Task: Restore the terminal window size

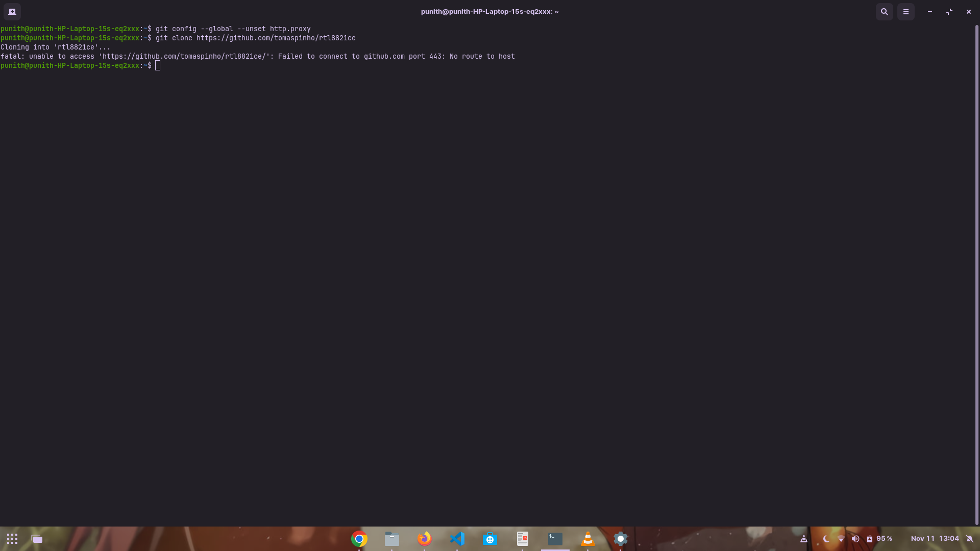Action: coord(949,11)
